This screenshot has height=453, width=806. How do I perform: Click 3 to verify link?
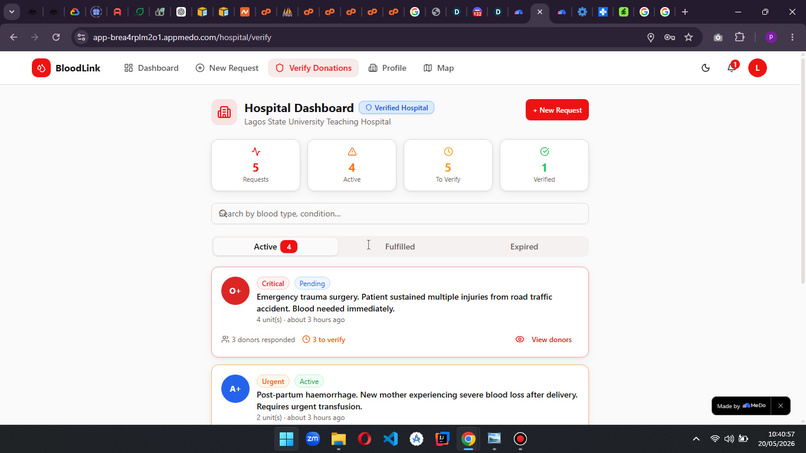click(x=324, y=339)
